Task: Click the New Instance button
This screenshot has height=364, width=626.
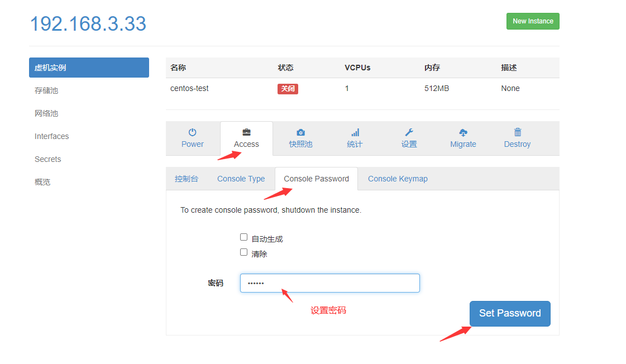Action: coord(533,21)
